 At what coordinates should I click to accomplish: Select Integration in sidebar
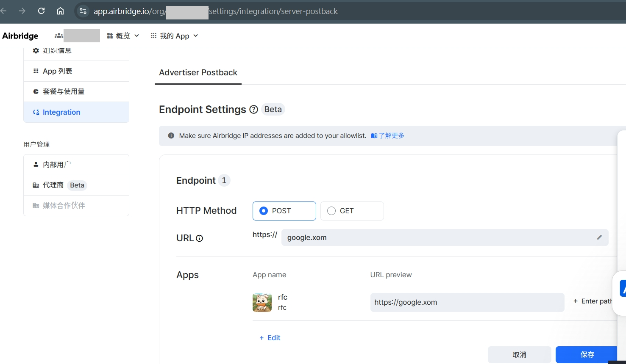click(x=76, y=112)
